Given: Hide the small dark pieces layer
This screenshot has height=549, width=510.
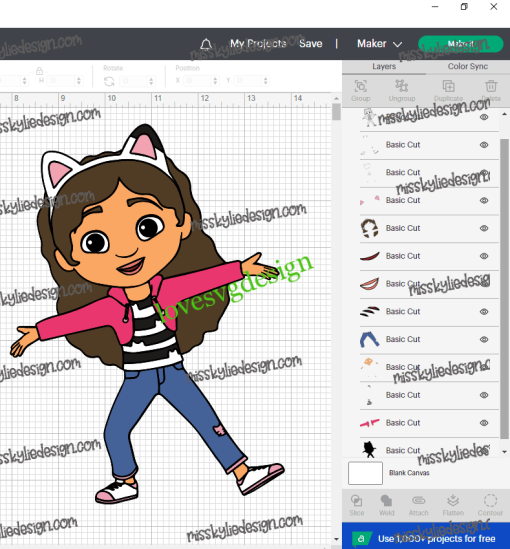Looking at the screenshot, I should point(484,395).
